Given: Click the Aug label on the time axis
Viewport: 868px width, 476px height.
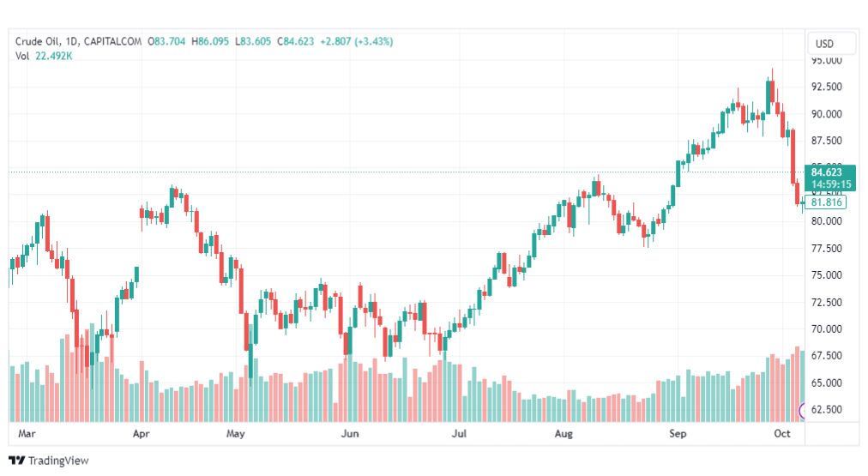Looking at the screenshot, I should (564, 434).
